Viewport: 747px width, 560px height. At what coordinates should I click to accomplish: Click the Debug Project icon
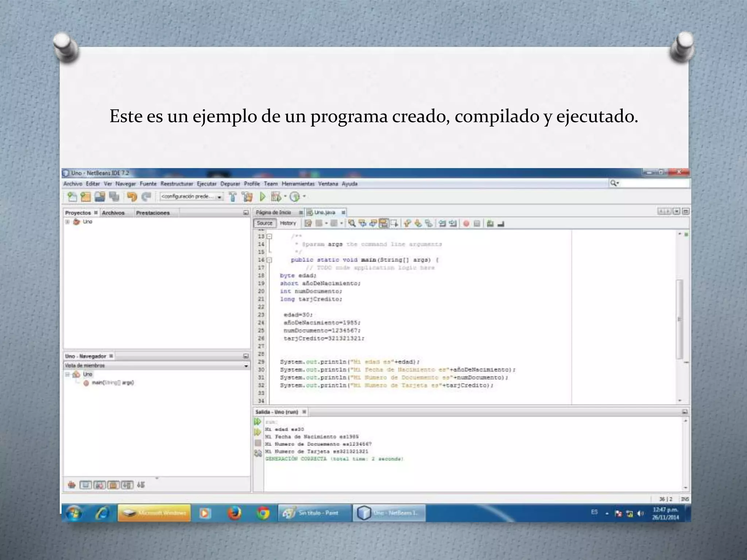276,197
